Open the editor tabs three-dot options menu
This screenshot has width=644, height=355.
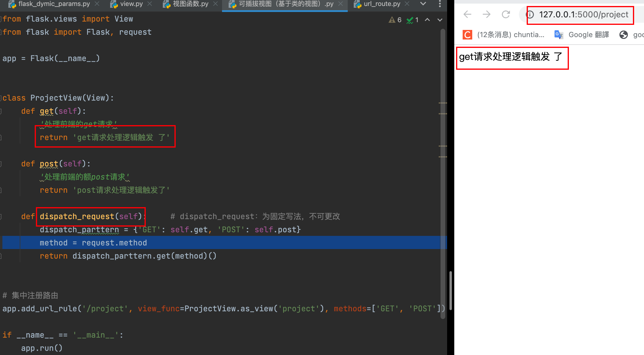click(440, 4)
